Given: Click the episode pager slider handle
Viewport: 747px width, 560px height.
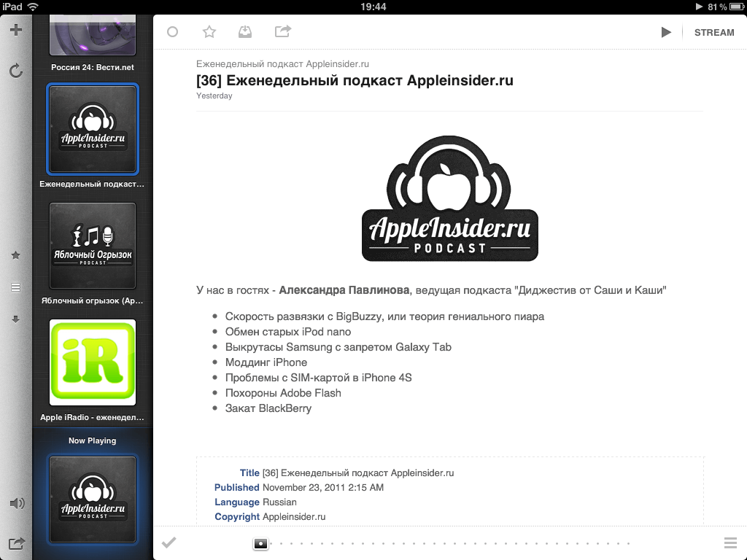Looking at the screenshot, I should [x=260, y=543].
